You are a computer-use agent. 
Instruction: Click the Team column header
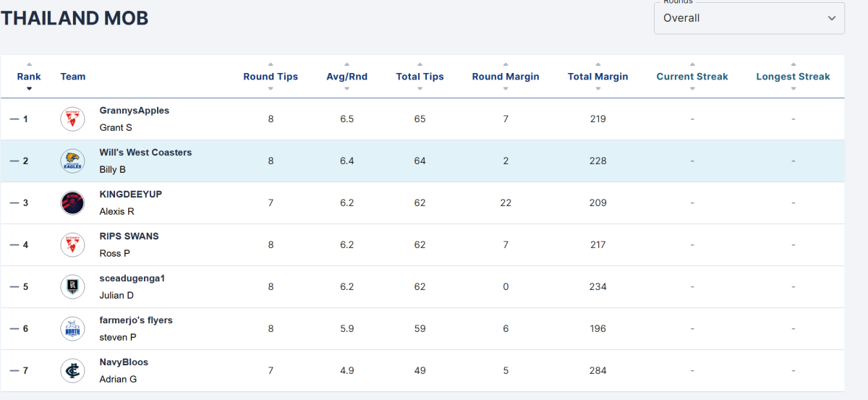tap(73, 77)
